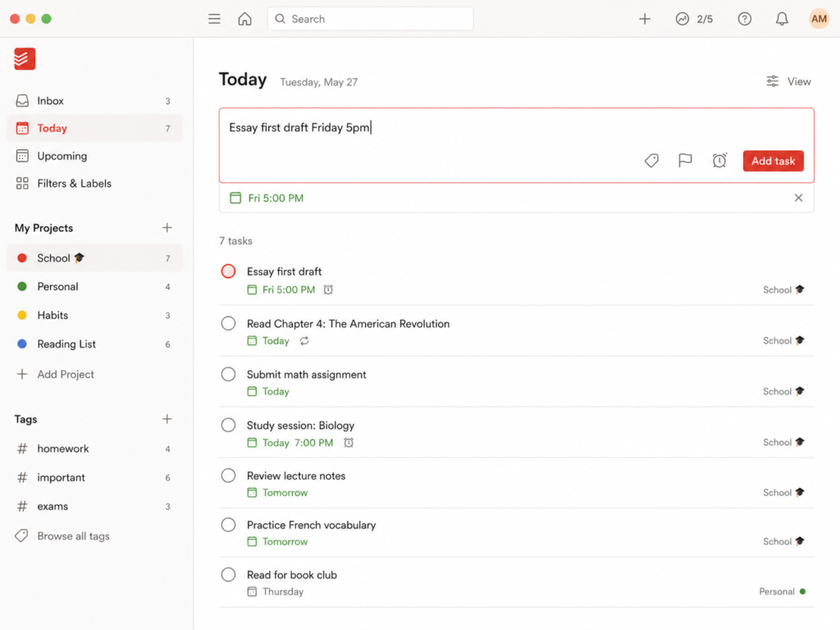Open Personal project in sidebar

click(95, 286)
